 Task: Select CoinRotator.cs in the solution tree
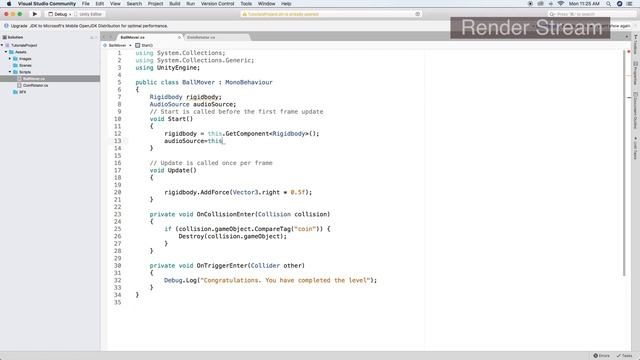[36, 85]
